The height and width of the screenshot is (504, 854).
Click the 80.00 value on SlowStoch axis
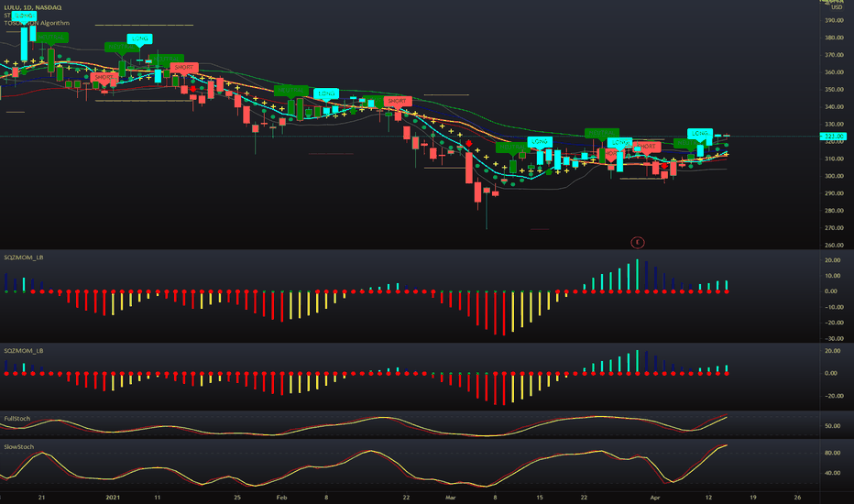tap(832, 453)
